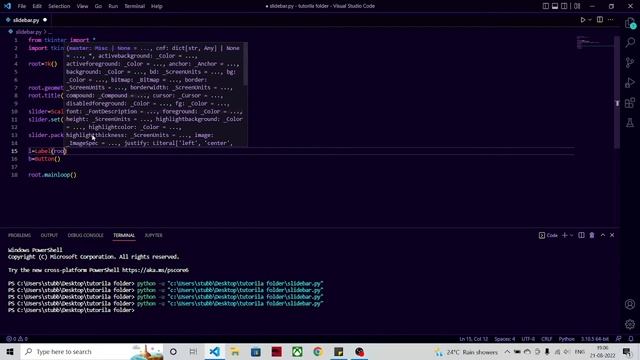Open the editor More Actions ellipsis
Image resolution: width=640 pixels, height=360 pixels.
coord(611,20)
